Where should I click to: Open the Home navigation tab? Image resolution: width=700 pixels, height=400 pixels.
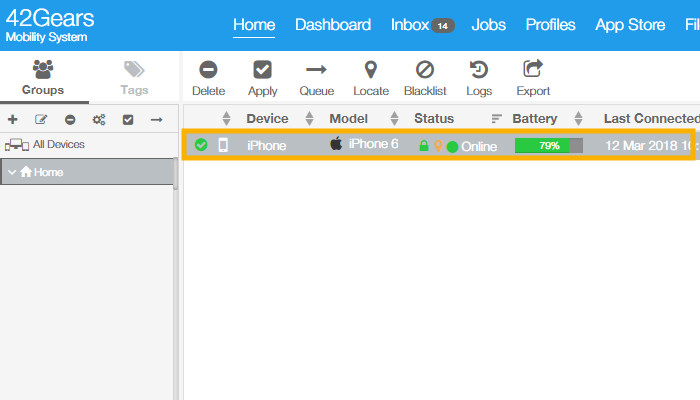[254, 25]
